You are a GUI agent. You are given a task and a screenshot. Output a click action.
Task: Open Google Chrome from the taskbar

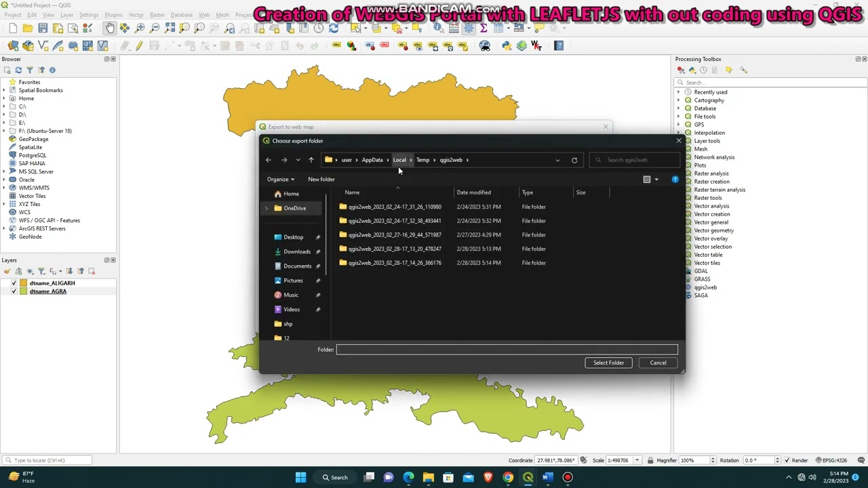tap(508, 477)
